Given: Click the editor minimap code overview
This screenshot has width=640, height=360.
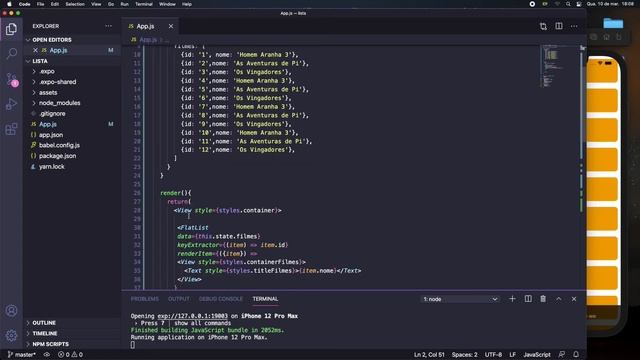Looking at the screenshot, I should pos(552,65).
